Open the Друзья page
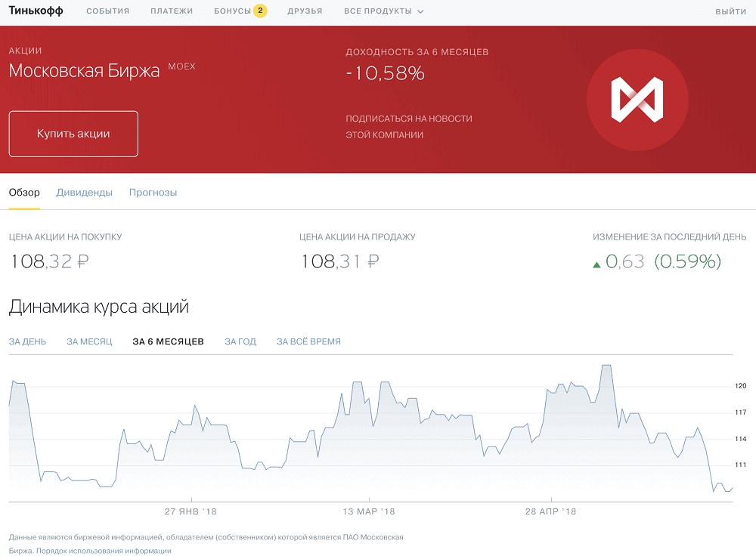Viewport: 756px width, 556px height. [305, 11]
